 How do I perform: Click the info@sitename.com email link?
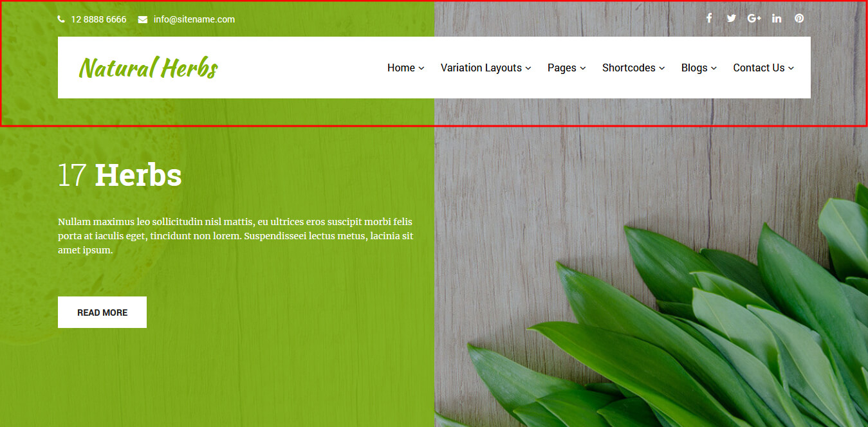click(x=194, y=19)
